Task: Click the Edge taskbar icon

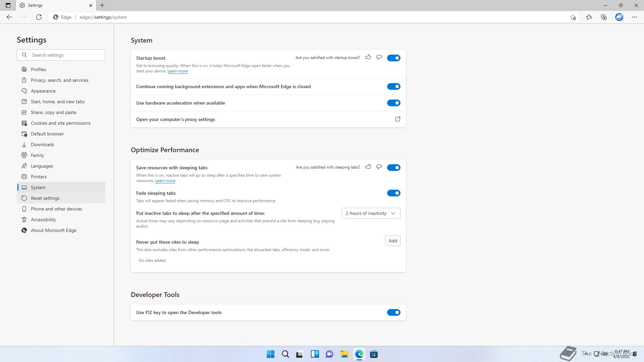Action: [359, 354]
